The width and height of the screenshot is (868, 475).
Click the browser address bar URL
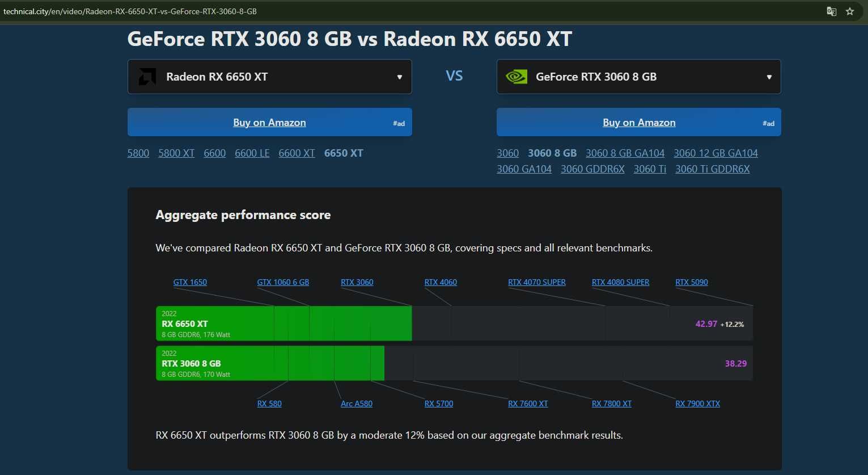pyautogui.click(x=130, y=11)
